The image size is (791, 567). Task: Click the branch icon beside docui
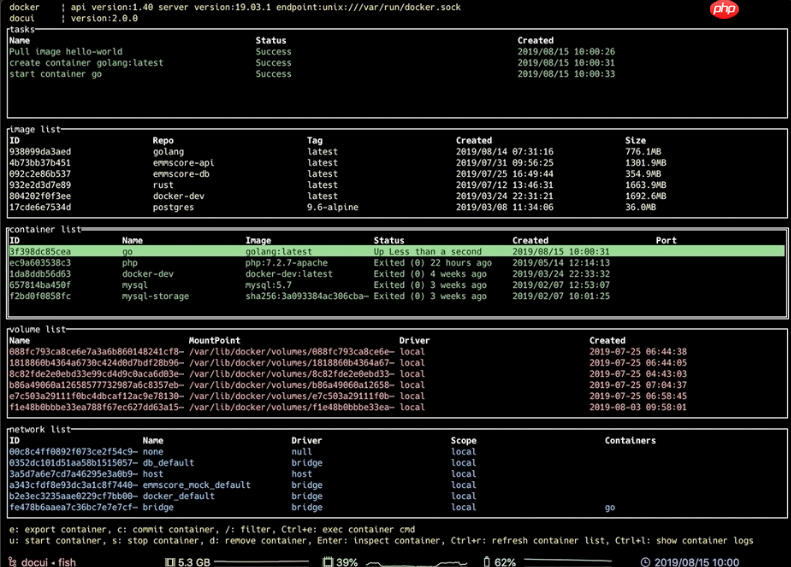(13, 562)
